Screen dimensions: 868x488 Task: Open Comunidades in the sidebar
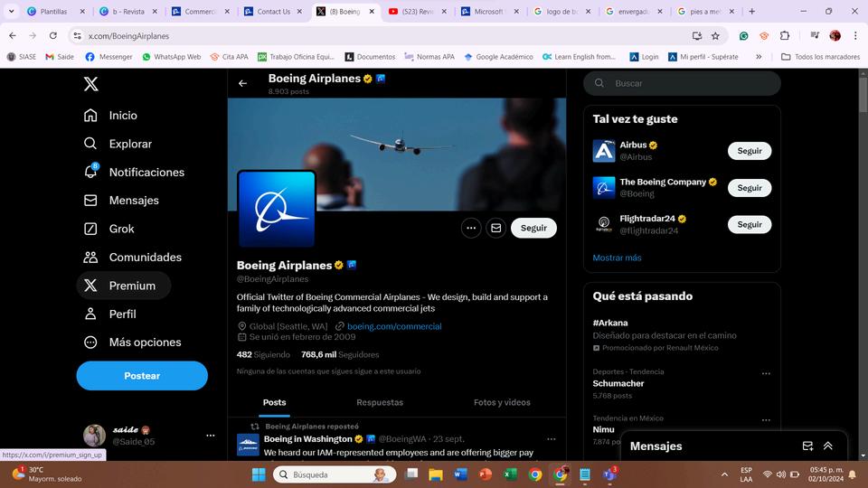click(132, 258)
